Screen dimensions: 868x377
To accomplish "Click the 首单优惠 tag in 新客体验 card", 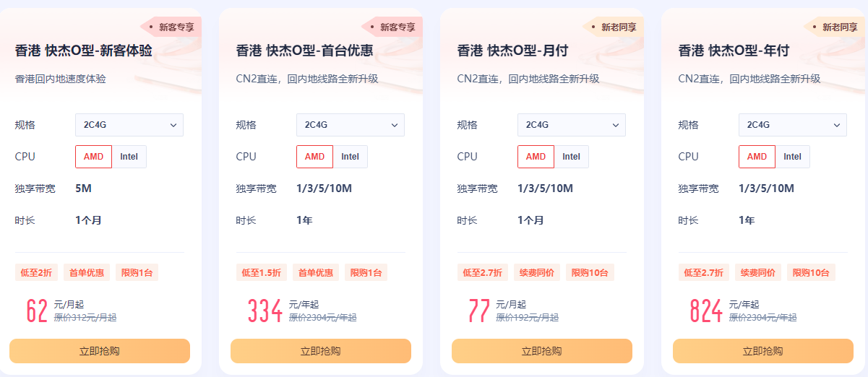I will click(x=87, y=272).
